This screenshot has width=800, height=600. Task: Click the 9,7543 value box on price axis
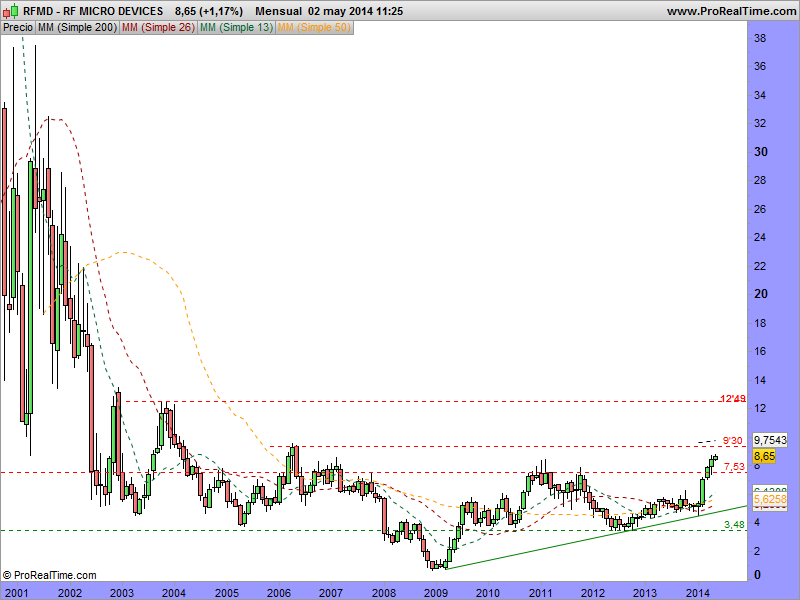(x=770, y=440)
